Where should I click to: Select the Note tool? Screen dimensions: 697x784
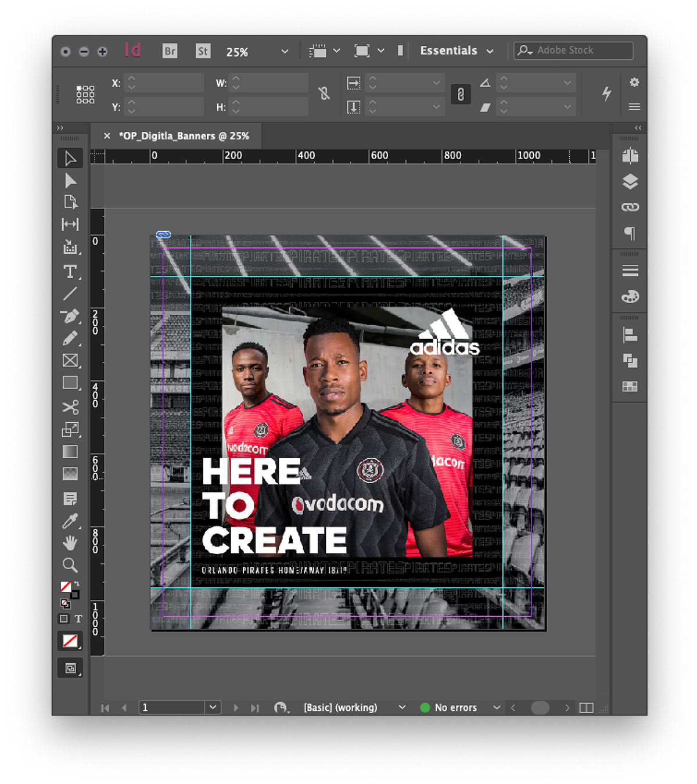(x=70, y=498)
